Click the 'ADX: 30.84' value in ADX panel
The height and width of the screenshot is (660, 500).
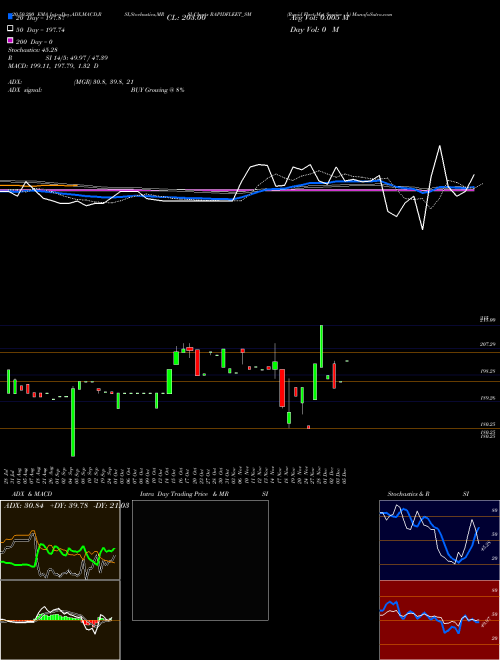(x=24, y=505)
